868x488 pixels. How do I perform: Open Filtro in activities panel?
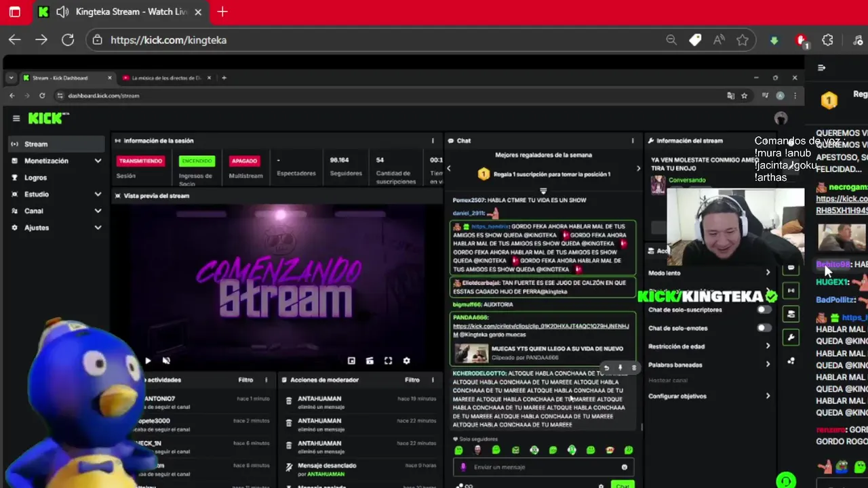coord(245,380)
